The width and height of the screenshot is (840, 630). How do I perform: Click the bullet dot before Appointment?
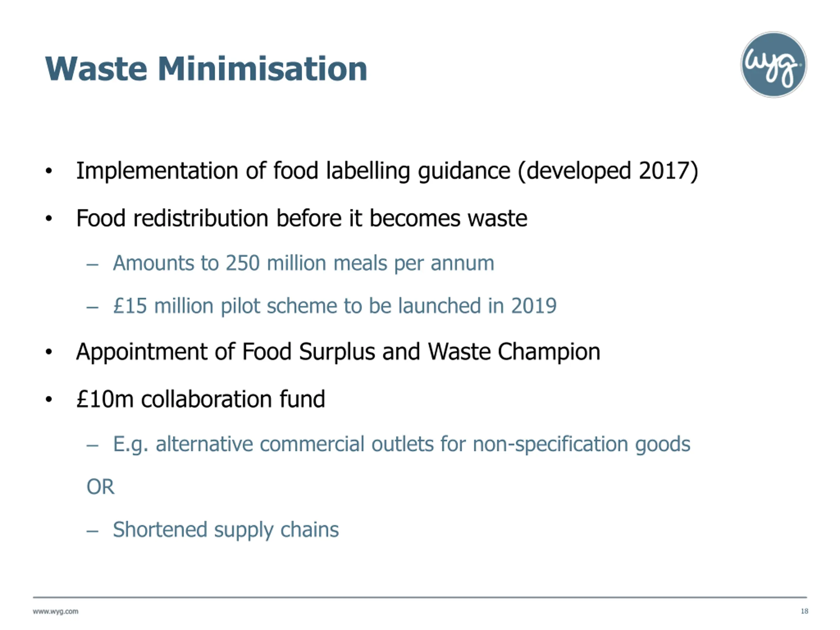(49, 352)
